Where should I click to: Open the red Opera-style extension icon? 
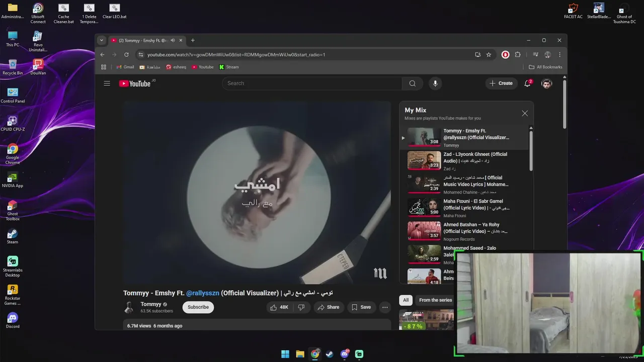506,55
